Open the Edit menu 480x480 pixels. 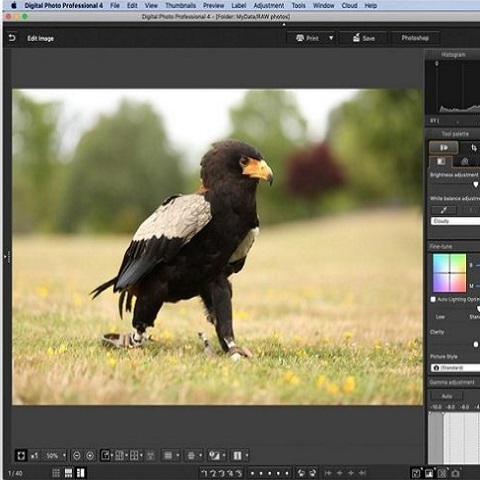coord(132,5)
